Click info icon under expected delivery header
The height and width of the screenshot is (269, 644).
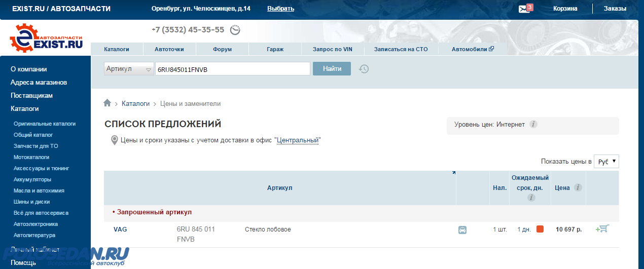click(531, 198)
